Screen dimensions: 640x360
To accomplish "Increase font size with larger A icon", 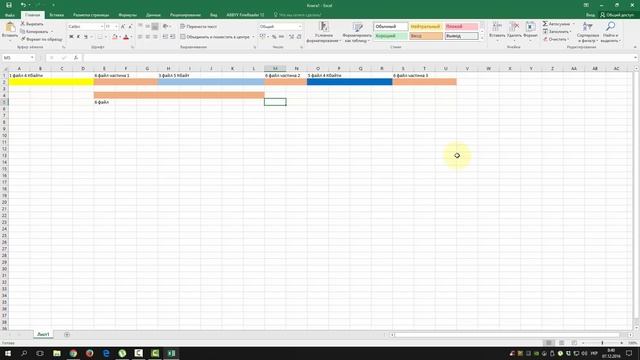I will tap(123, 27).
